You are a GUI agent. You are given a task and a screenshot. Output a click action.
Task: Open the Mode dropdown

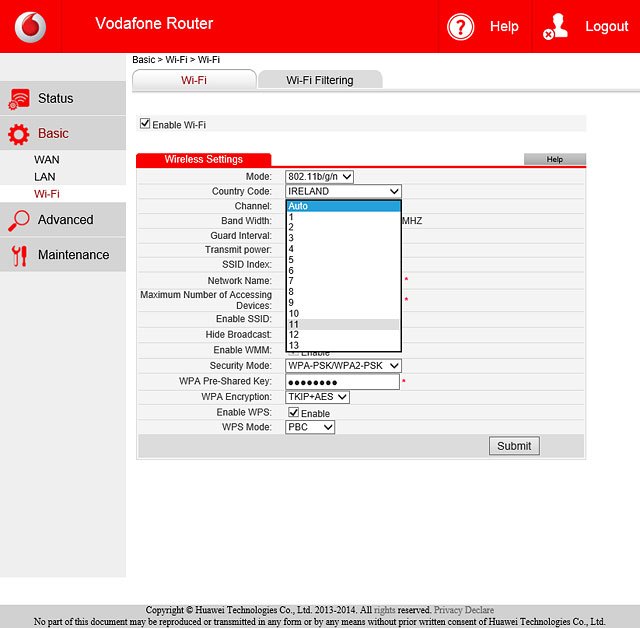319,177
